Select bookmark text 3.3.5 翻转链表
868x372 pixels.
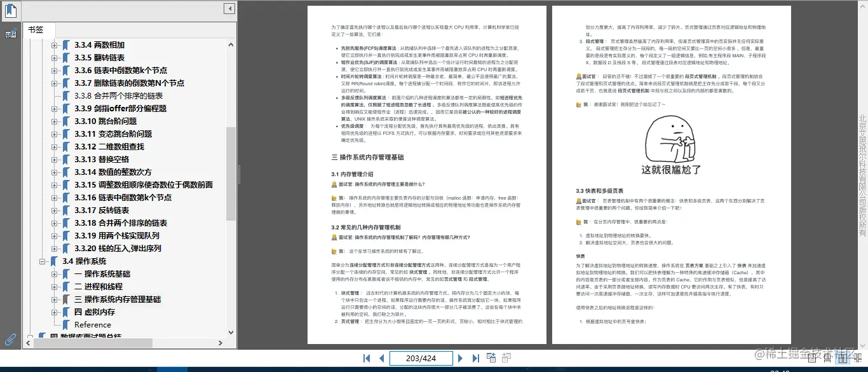point(99,58)
